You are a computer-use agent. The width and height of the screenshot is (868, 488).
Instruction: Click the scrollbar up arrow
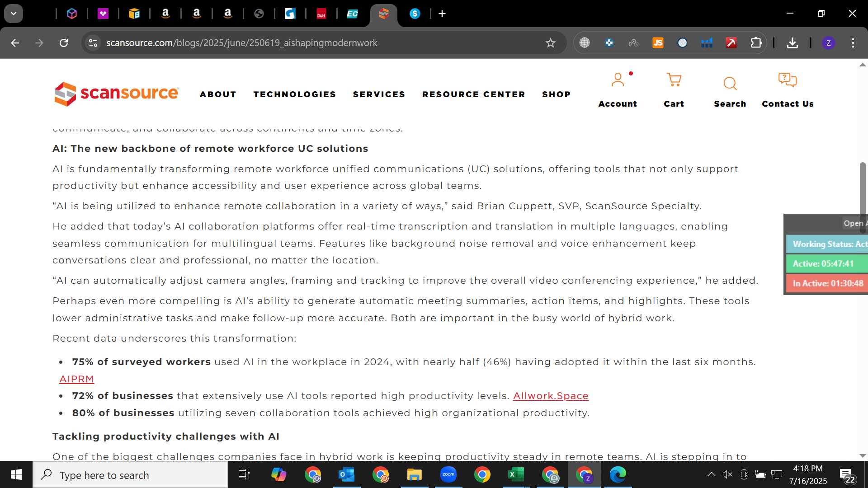pos(863,65)
